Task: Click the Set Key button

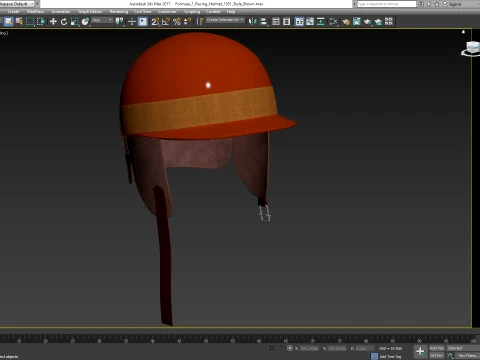Action: tap(437, 356)
